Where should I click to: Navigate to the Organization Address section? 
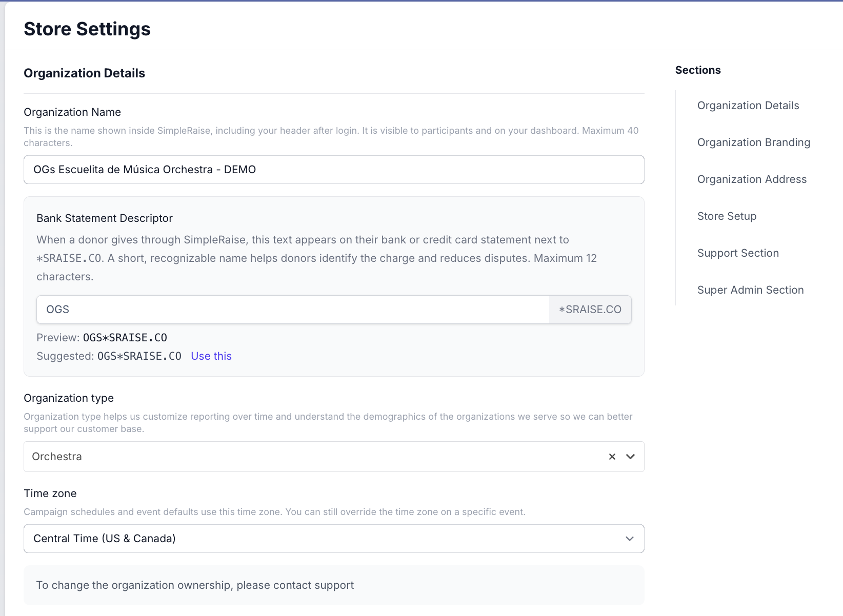pos(752,179)
